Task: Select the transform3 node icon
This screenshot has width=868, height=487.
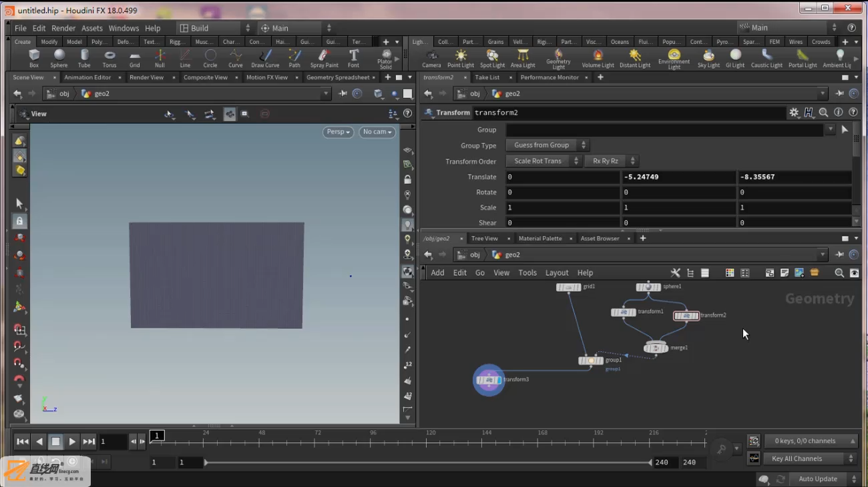Action: tap(489, 380)
